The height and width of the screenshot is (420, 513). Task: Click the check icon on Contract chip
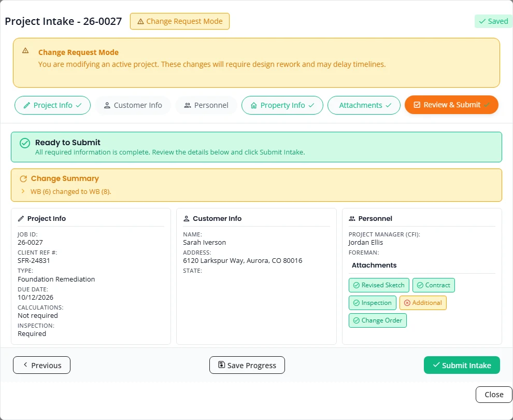[x=420, y=285]
